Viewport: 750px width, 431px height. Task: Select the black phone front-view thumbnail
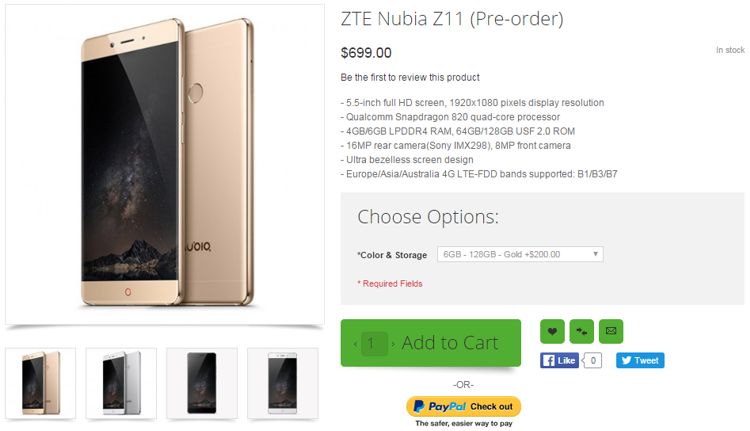(x=201, y=381)
